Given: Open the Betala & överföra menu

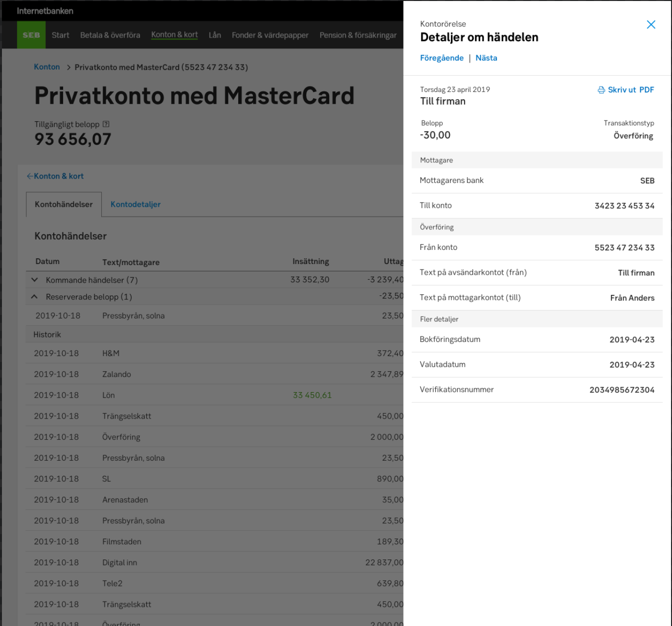Looking at the screenshot, I should (110, 35).
